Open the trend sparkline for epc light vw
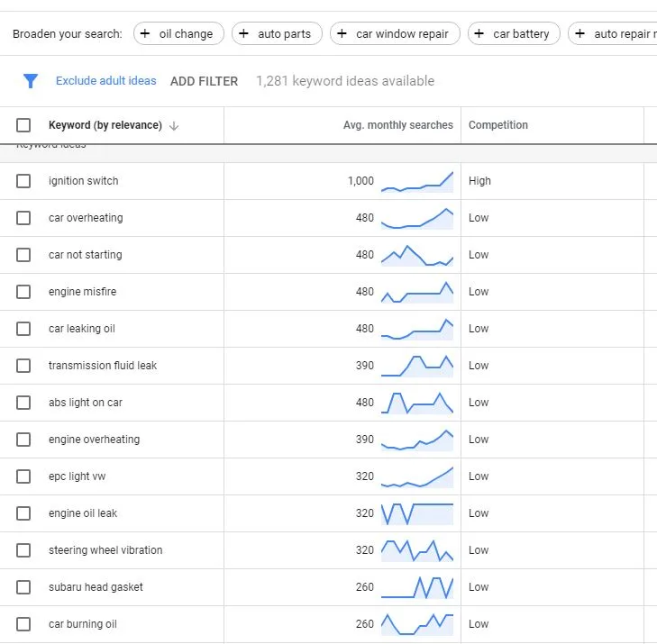The width and height of the screenshot is (657, 644). pyautogui.click(x=417, y=477)
